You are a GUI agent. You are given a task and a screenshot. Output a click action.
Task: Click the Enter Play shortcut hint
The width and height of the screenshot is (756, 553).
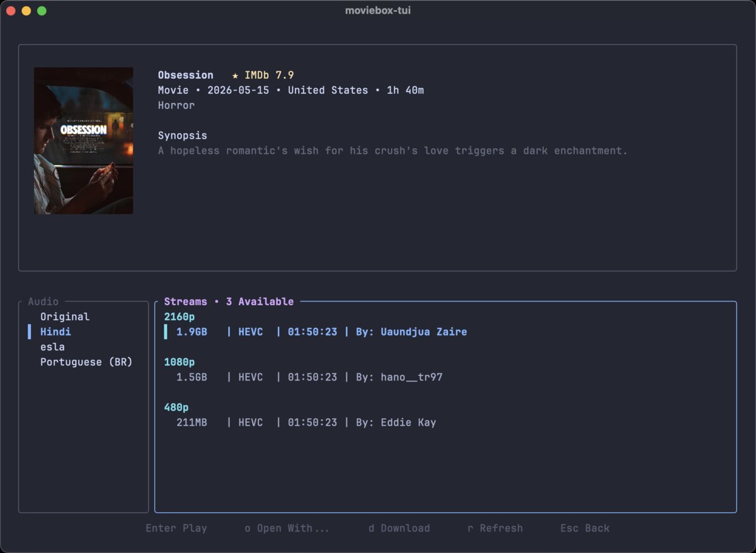pos(176,528)
